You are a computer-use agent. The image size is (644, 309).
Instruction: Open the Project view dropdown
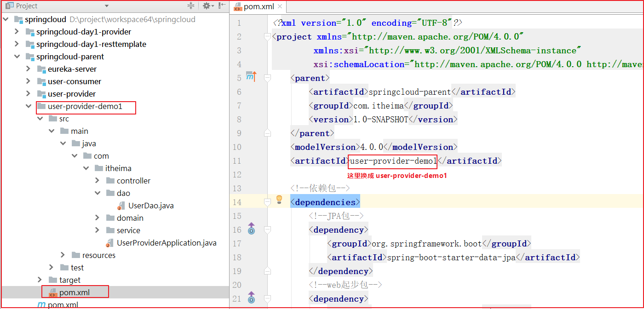point(107,6)
